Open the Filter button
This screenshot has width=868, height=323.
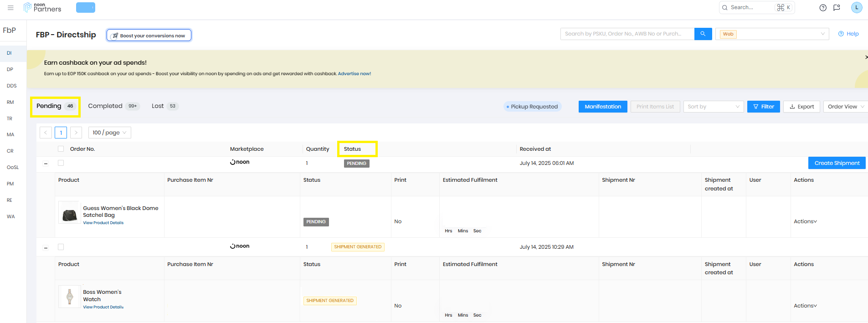[764, 107]
